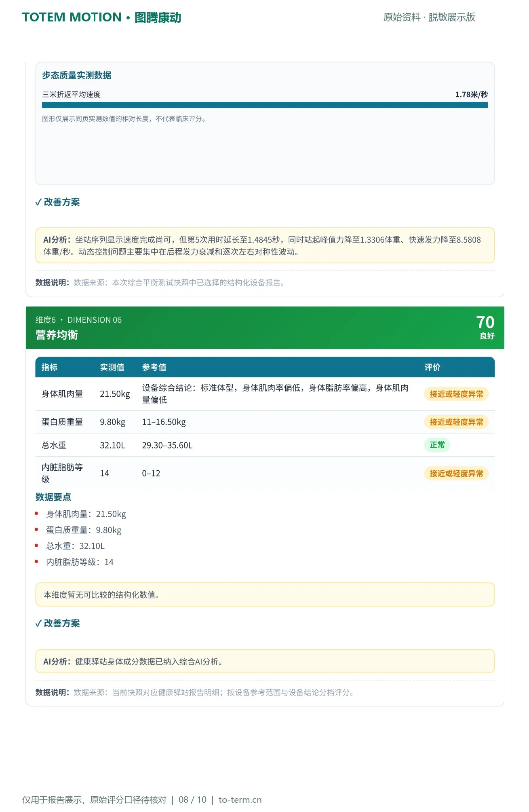Screen dimensions: 529x812
Task: Click the 营养均衡 dimension title
Action: point(57,335)
